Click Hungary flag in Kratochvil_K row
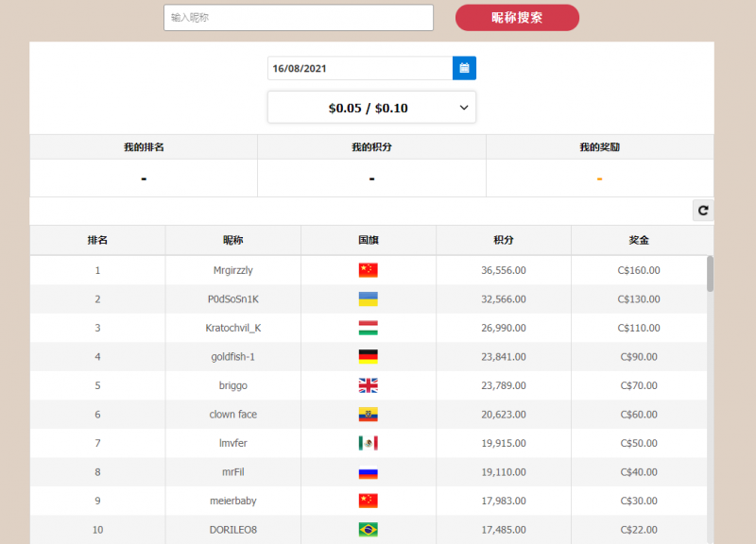 [x=368, y=328]
